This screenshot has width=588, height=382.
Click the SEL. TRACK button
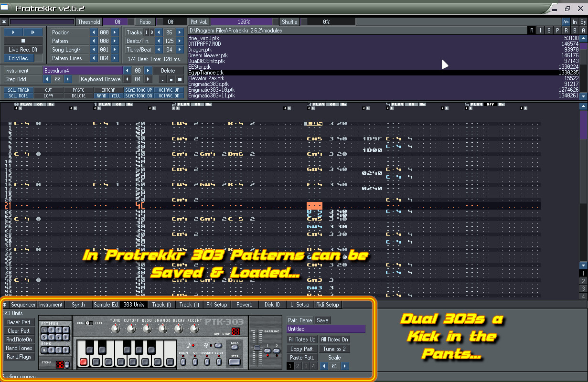pyautogui.click(x=19, y=90)
